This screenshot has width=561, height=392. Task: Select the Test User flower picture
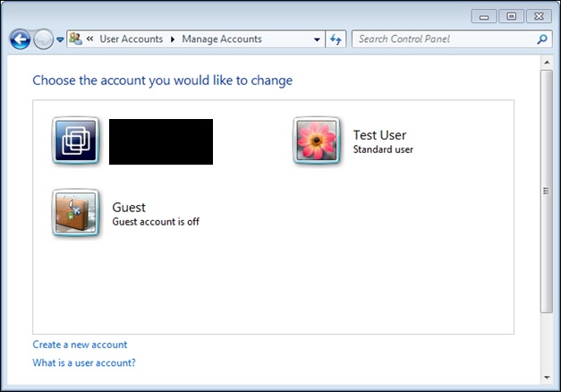tap(316, 141)
